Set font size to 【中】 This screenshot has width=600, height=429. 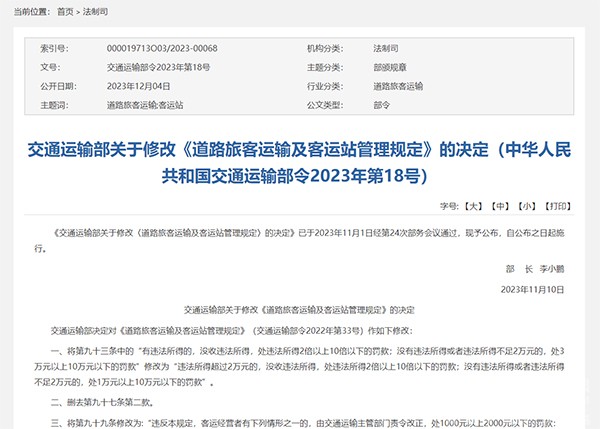click(x=500, y=206)
